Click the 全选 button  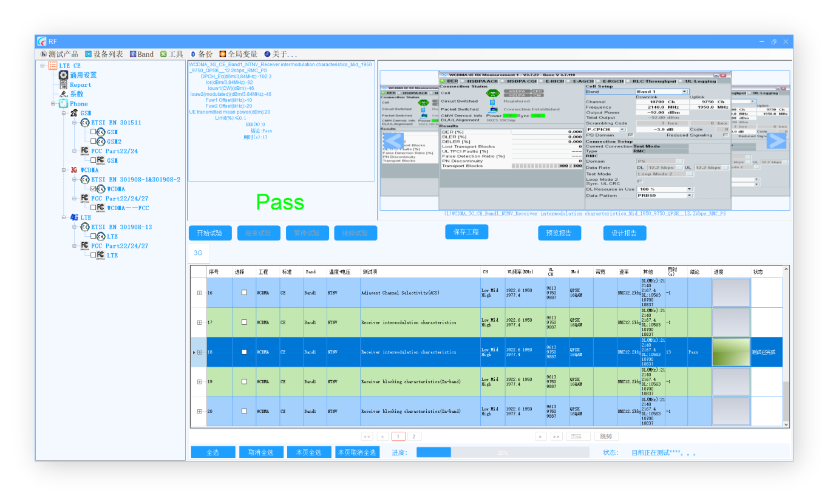(x=212, y=452)
